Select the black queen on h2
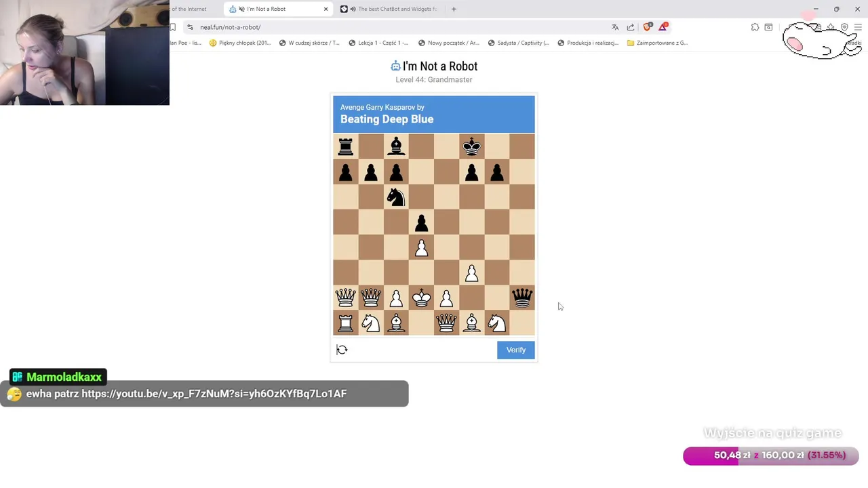The height and width of the screenshot is (488, 868). [522, 298]
